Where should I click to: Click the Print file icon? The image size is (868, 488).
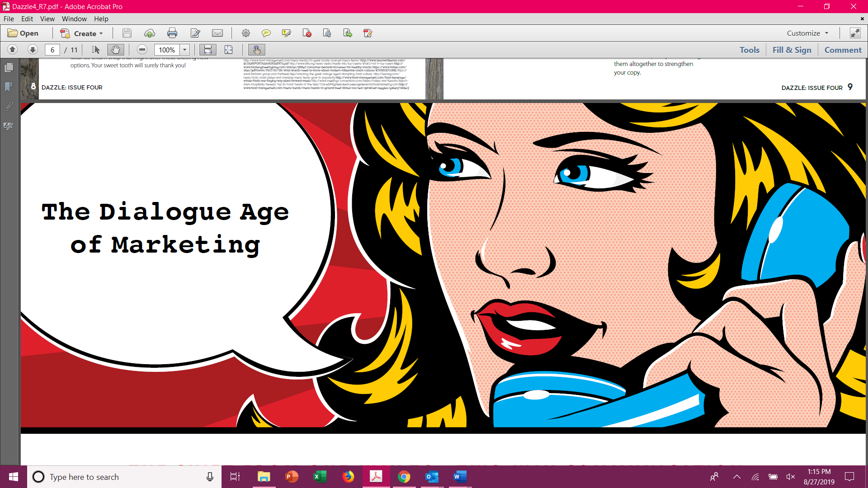[x=172, y=33]
